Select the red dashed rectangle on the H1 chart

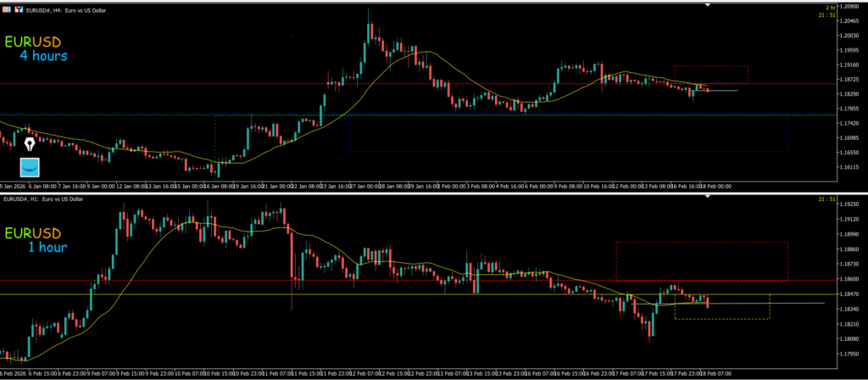pos(702,261)
